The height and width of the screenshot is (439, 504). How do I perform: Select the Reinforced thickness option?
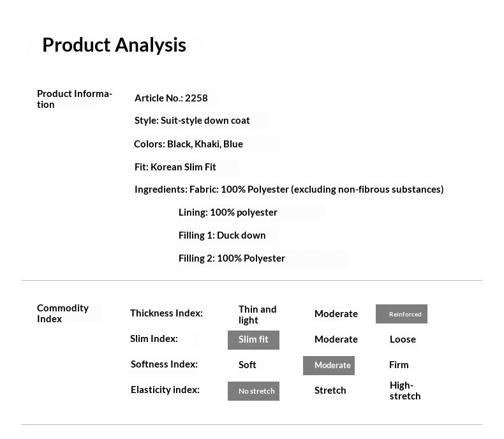401,314
